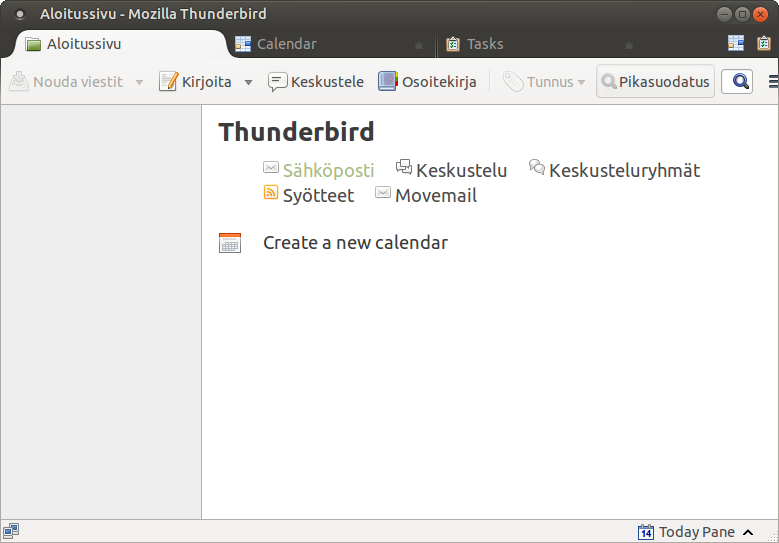
Task: Toggle the Pikasuodatus quick filter
Action: tap(655, 81)
